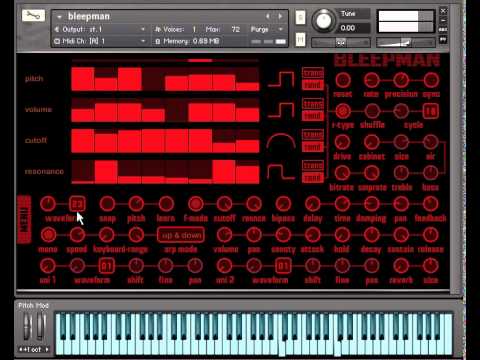Click the cutoff row arc-shape icon
Image resolution: width=480 pixels, height=360 pixels.
pyautogui.click(x=281, y=141)
